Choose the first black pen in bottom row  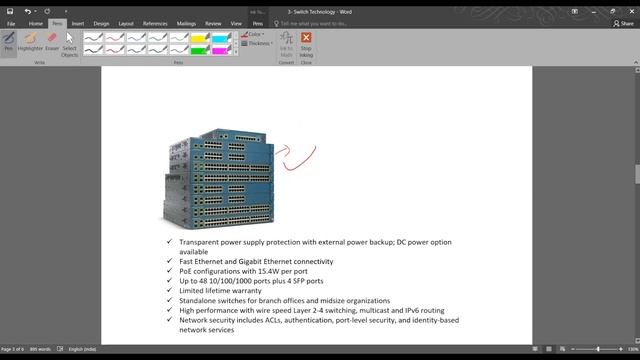click(93, 50)
